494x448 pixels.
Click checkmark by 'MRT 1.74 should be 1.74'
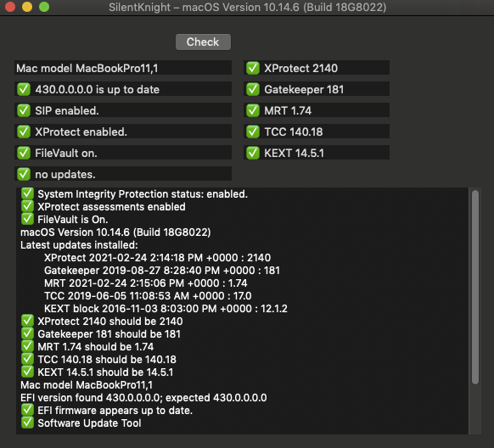27,346
